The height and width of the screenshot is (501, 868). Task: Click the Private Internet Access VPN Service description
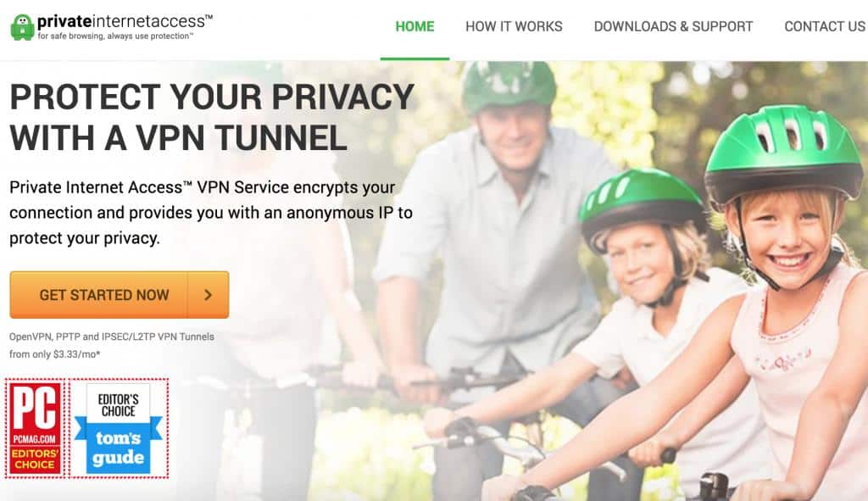(x=211, y=213)
